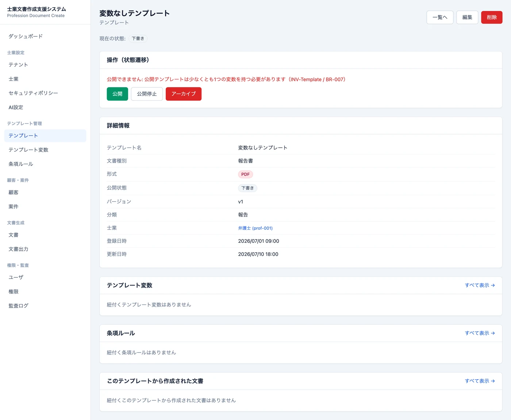
Task: Click the 変数なしテンプレート value in テンプレート名 row
Action: click(263, 148)
